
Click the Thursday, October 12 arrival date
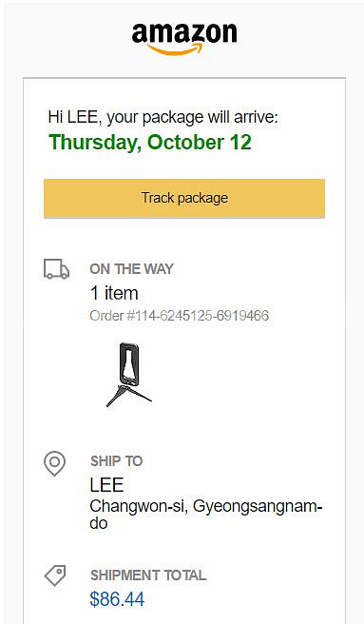pyautogui.click(x=150, y=143)
